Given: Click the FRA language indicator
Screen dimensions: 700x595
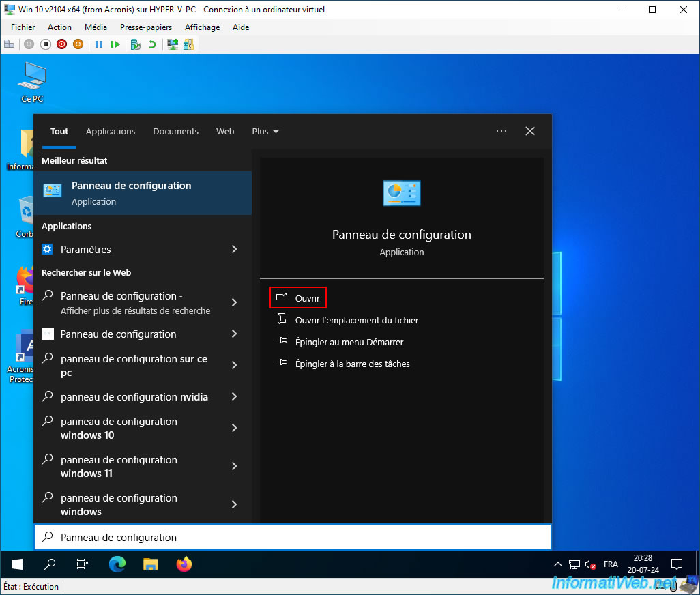Looking at the screenshot, I should coord(611,565).
